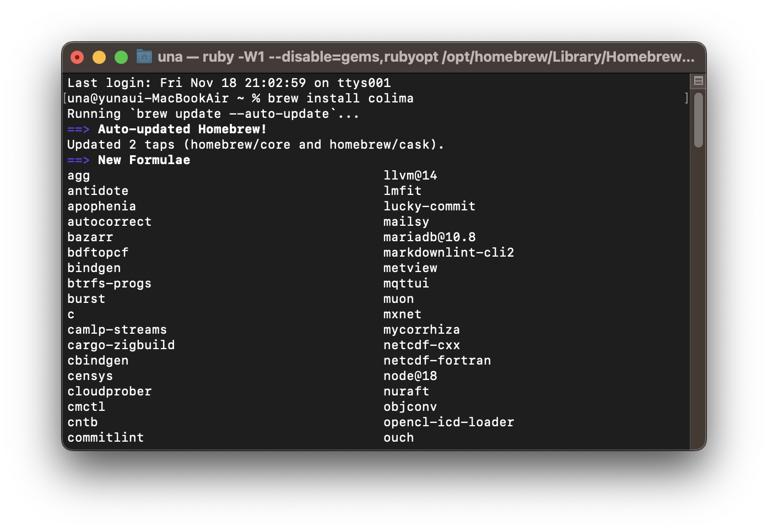Click the formula name 'netcdf-cxx'
The width and height of the screenshot is (768, 532).
pos(422,345)
